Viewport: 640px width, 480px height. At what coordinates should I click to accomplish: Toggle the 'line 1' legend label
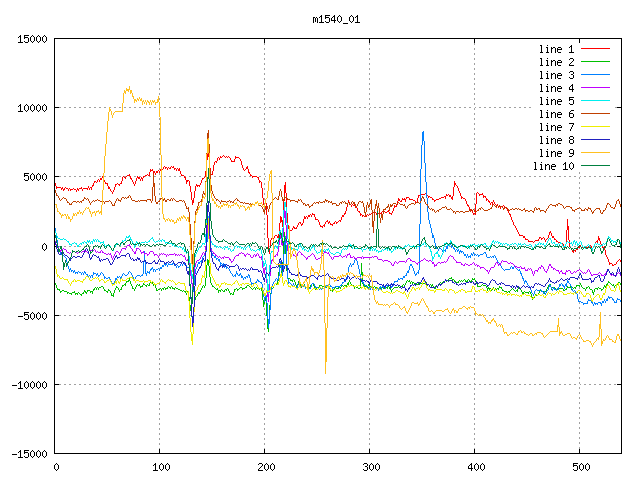[556, 49]
